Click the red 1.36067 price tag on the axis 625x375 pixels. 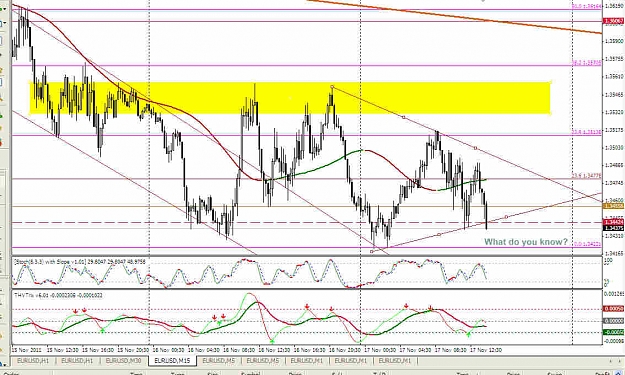tap(613, 21)
